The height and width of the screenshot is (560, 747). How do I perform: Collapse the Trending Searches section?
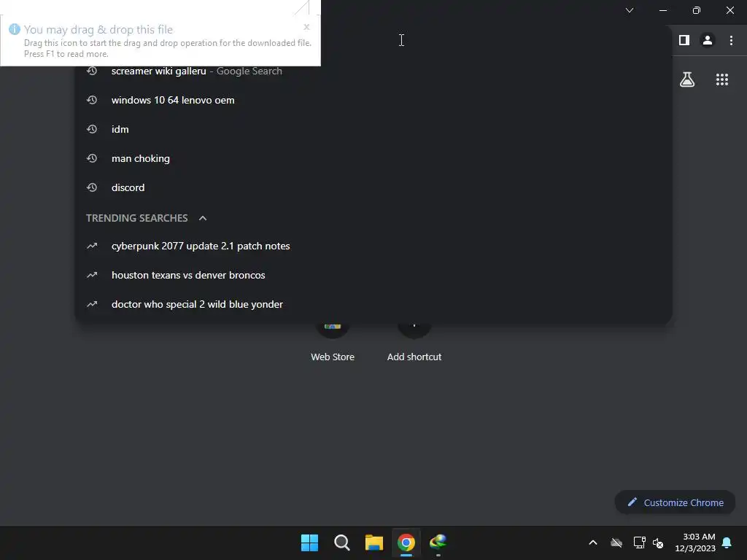(x=203, y=218)
